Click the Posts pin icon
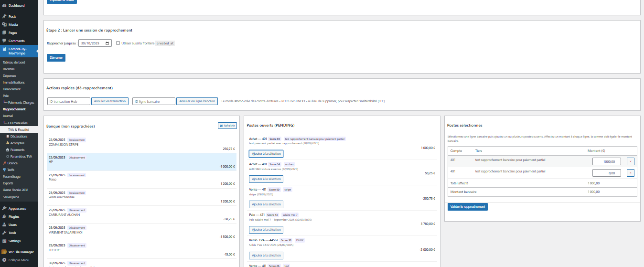The image size is (644, 267). click(4, 16)
